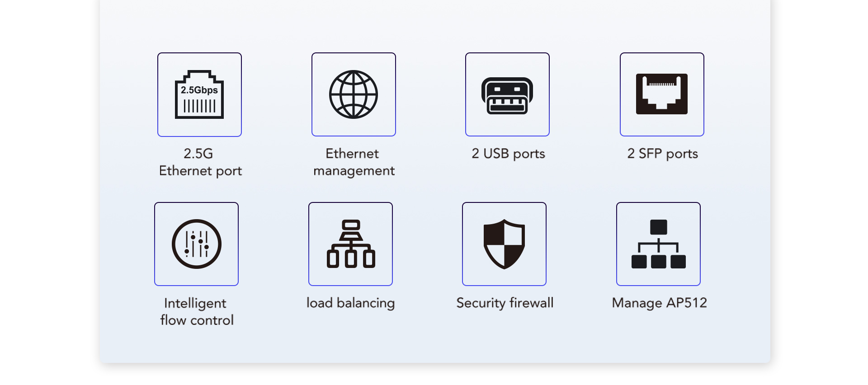Image resolution: width=868 pixels, height=385 pixels.
Task: Open the "Intelligent flow control" text label
Action: coord(197,312)
